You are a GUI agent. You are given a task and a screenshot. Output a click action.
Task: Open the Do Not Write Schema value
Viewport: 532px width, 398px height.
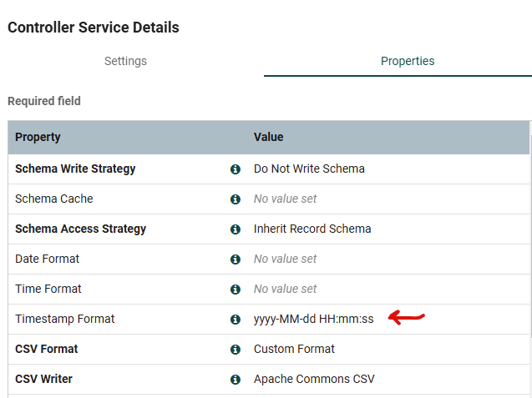click(x=309, y=169)
